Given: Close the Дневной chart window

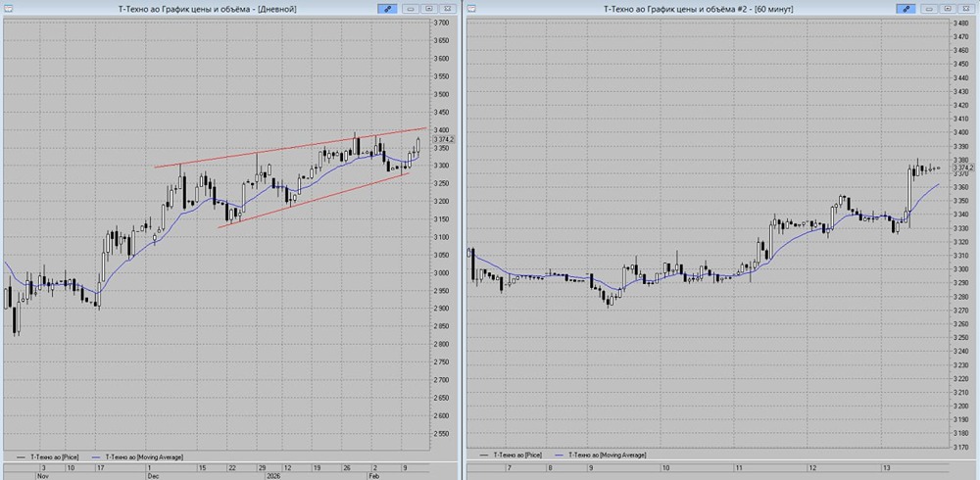Looking at the screenshot, I should point(448,9).
